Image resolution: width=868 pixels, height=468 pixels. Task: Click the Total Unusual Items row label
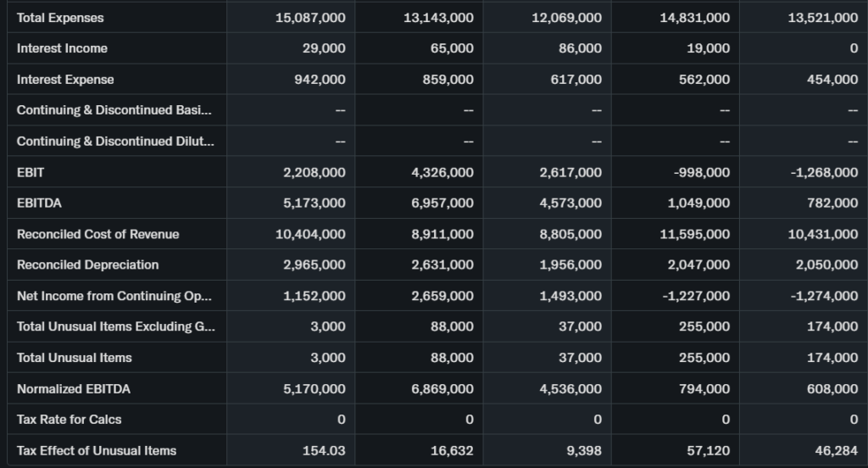point(75,358)
